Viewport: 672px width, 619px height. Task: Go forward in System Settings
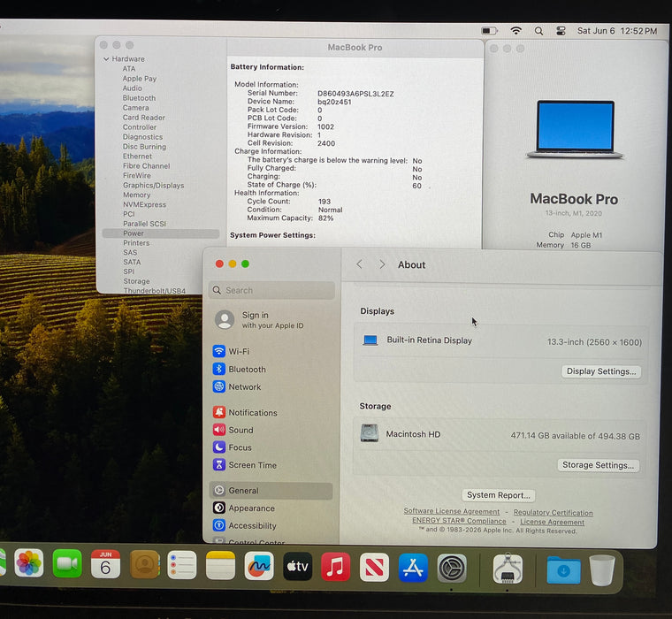pos(382,264)
